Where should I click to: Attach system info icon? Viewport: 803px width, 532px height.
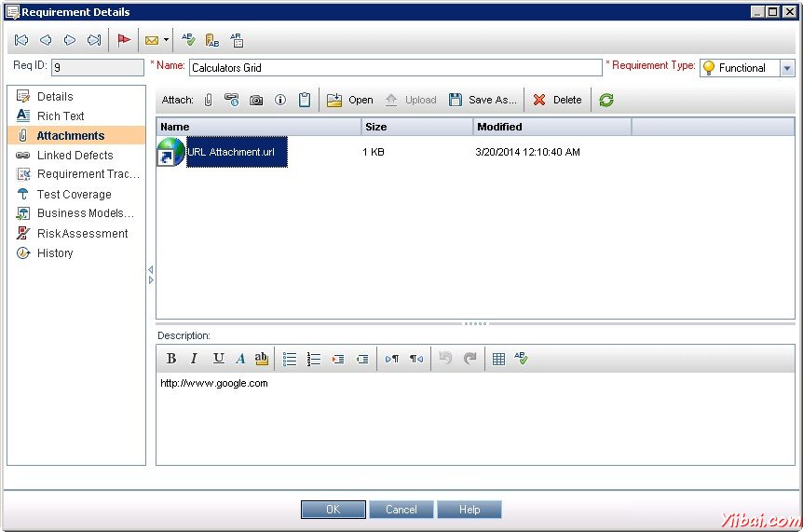(280, 100)
